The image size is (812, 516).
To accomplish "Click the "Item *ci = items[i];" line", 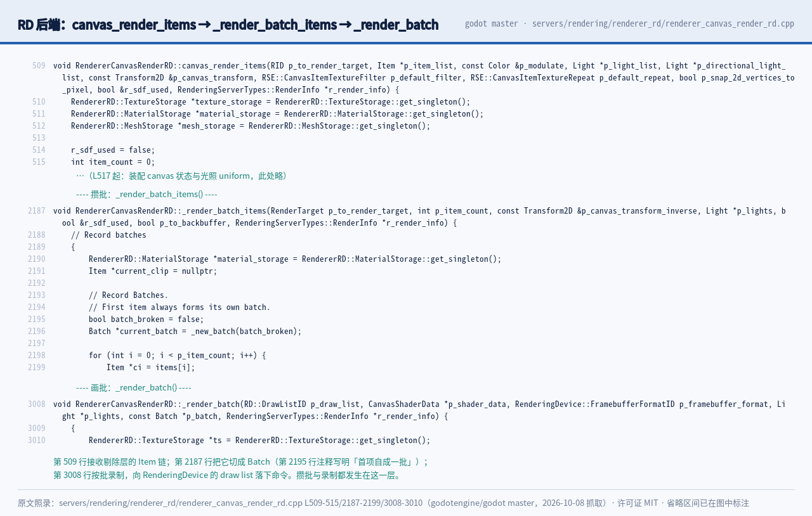I will click(x=151, y=368).
